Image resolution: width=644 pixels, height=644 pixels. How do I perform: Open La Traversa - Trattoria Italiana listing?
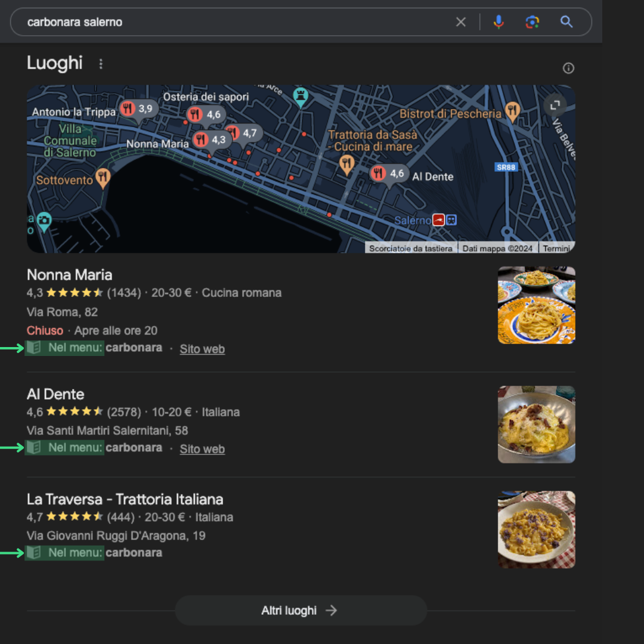click(125, 500)
